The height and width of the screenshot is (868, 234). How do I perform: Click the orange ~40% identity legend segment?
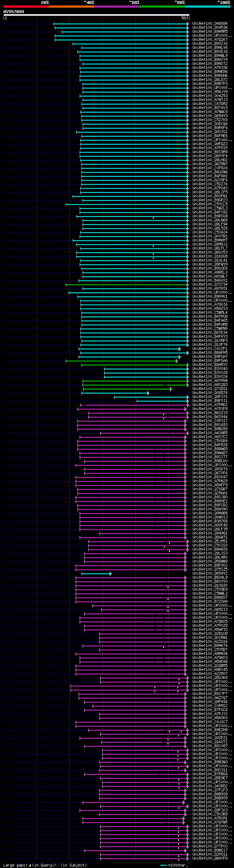coord(72,6)
